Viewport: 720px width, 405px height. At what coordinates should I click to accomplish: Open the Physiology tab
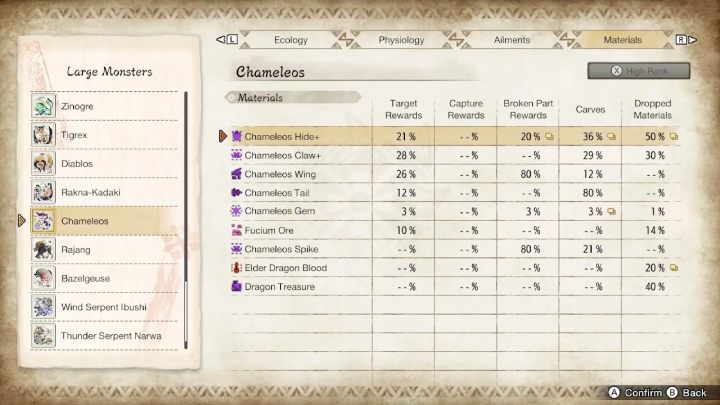click(401, 40)
